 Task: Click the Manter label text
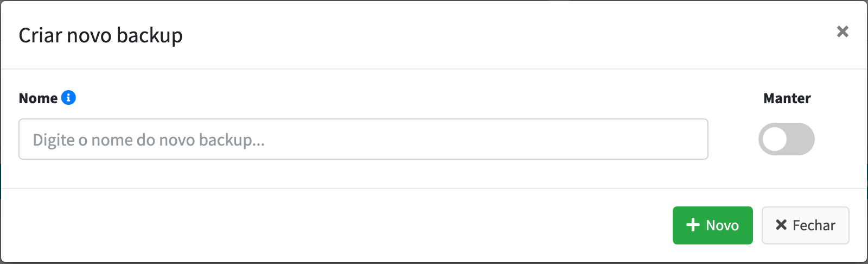coord(787,98)
